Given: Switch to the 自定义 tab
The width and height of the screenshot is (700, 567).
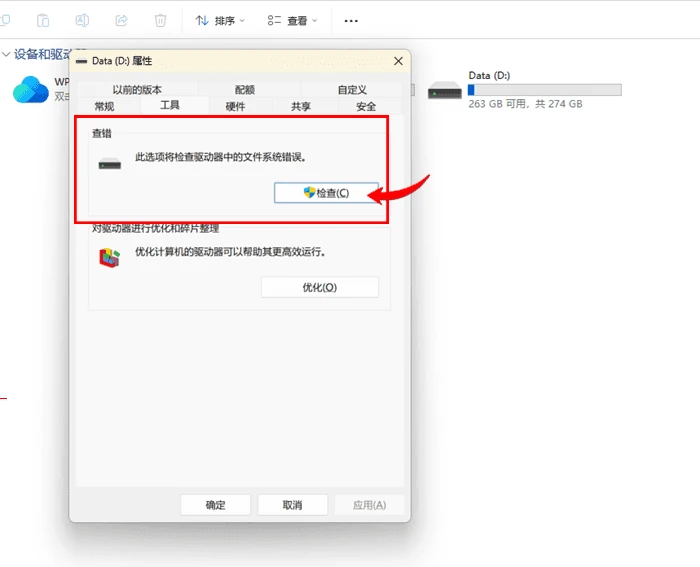Looking at the screenshot, I should (352, 90).
